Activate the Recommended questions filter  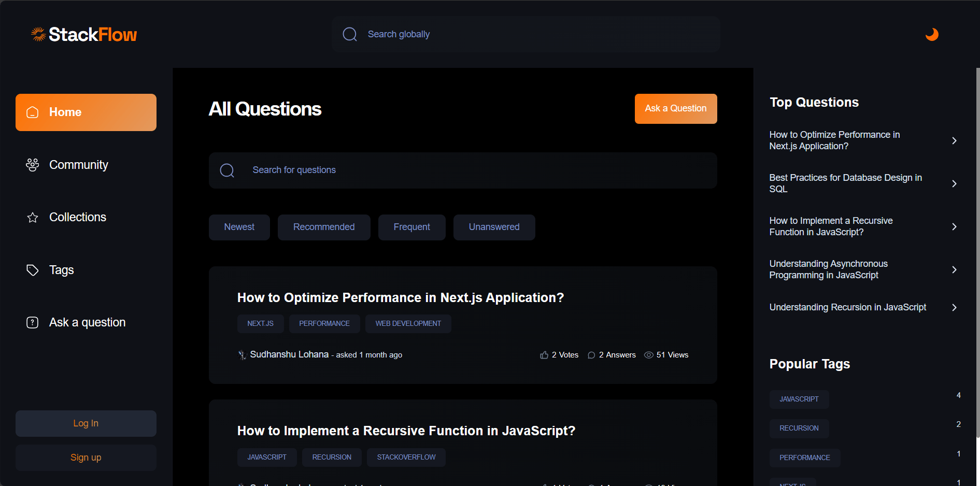323,227
